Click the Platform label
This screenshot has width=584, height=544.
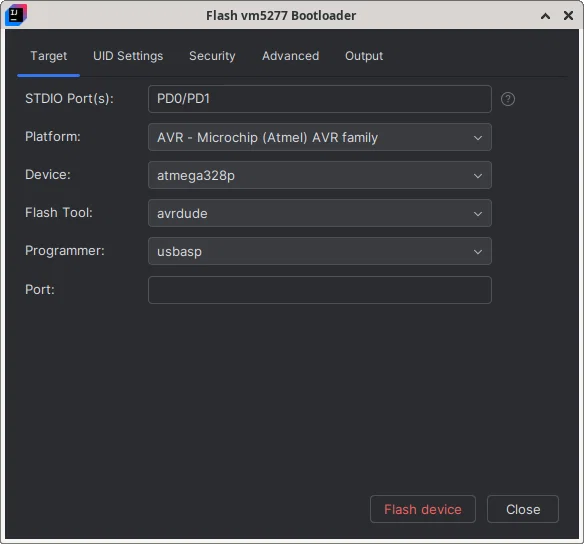(x=53, y=137)
